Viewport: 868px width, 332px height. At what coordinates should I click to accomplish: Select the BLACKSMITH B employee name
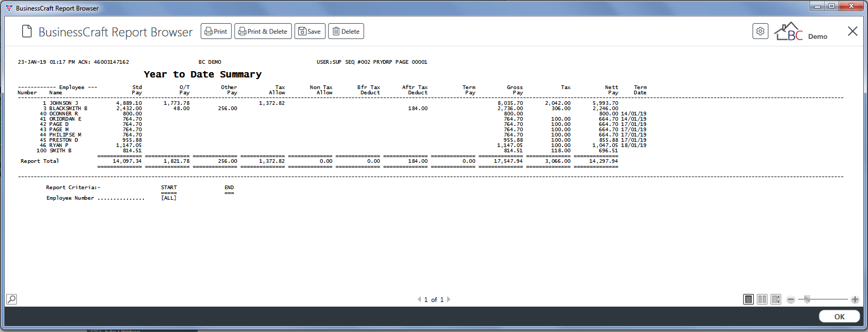(69, 109)
